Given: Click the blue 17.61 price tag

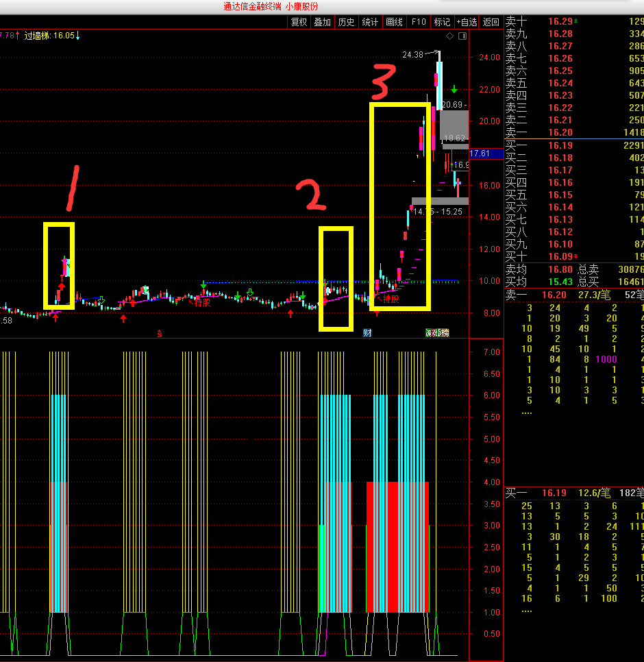Looking at the screenshot, I should (x=486, y=154).
